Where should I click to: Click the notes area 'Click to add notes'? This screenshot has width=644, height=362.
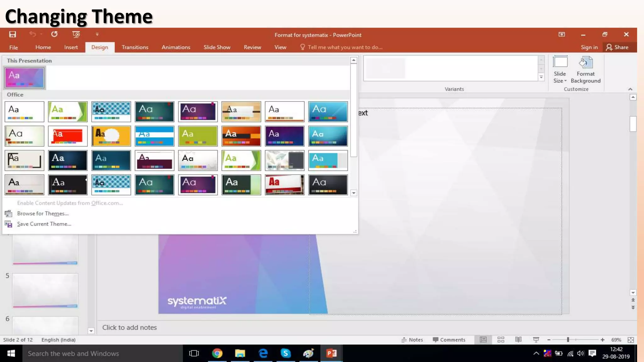click(129, 327)
